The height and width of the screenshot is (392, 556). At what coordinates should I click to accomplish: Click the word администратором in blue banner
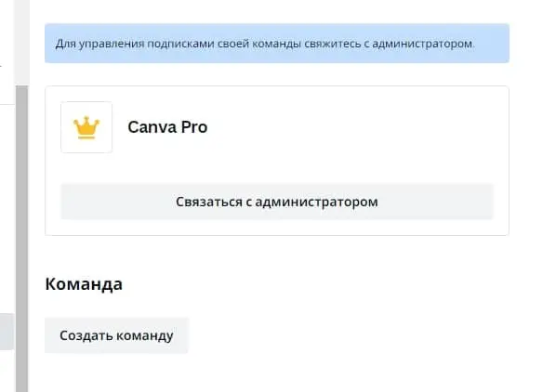(x=423, y=44)
